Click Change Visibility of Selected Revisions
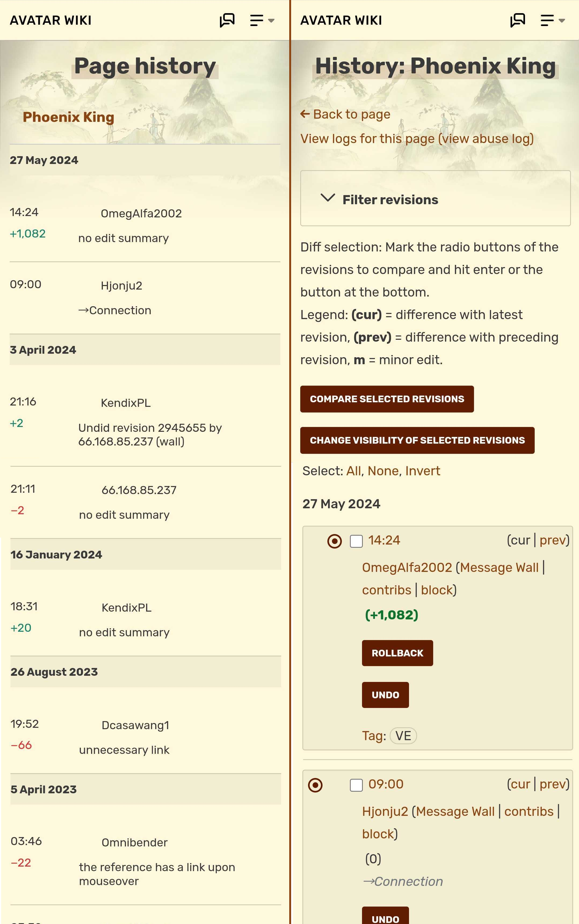Viewport: 579px width, 924px height. click(x=417, y=440)
